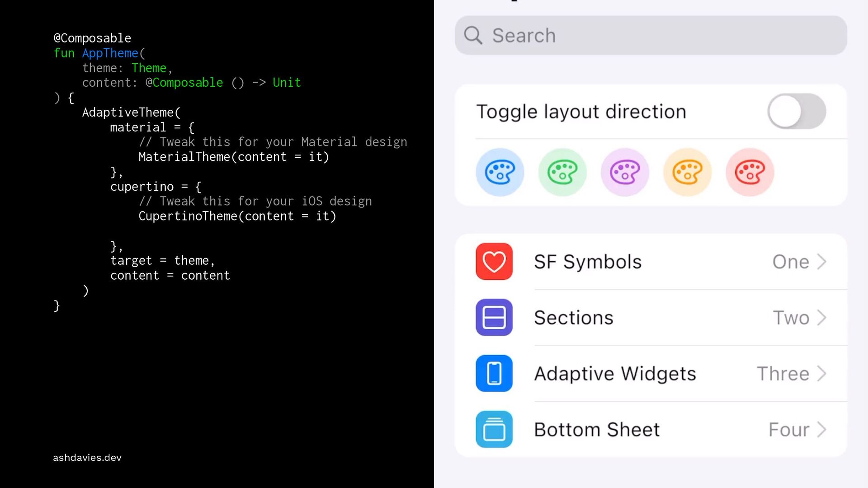Tap the chevron beside Four

(822, 430)
